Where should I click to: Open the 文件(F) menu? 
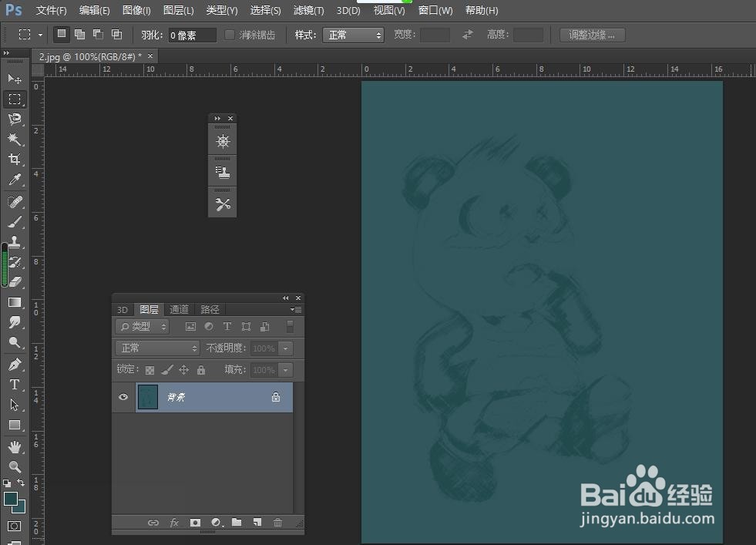click(51, 10)
